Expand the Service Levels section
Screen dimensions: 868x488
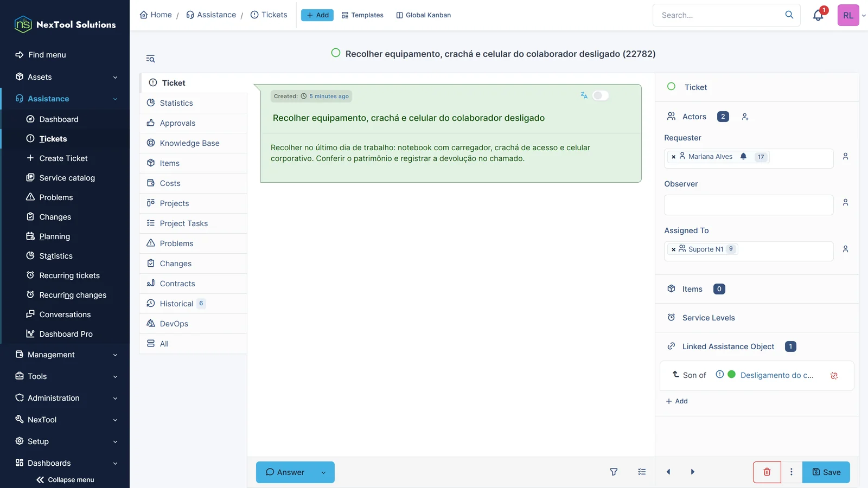pos(757,318)
